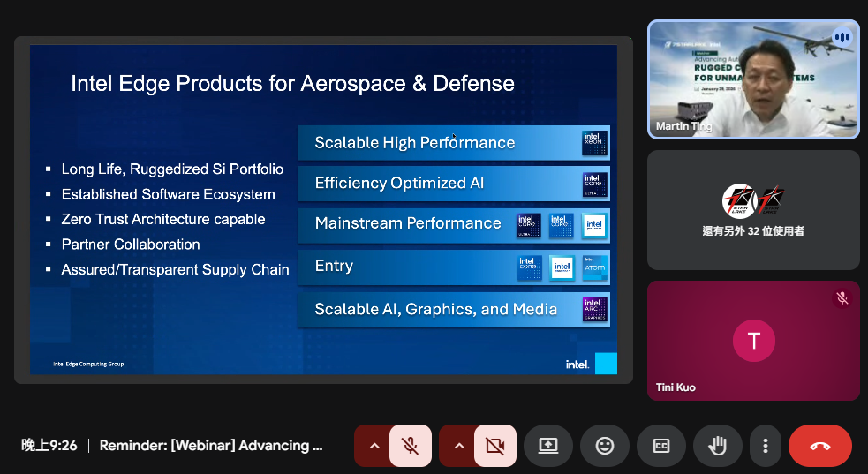Open the emoji reactions picker
Screen dimensions: 868x474
[605, 446]
